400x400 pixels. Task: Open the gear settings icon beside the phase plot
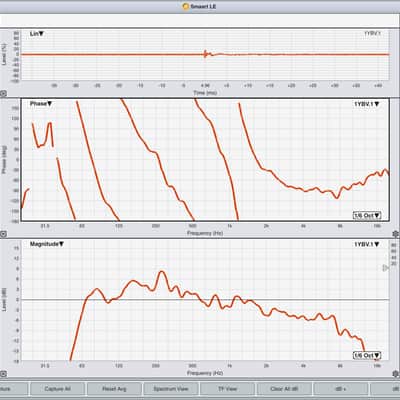(396, 234)
